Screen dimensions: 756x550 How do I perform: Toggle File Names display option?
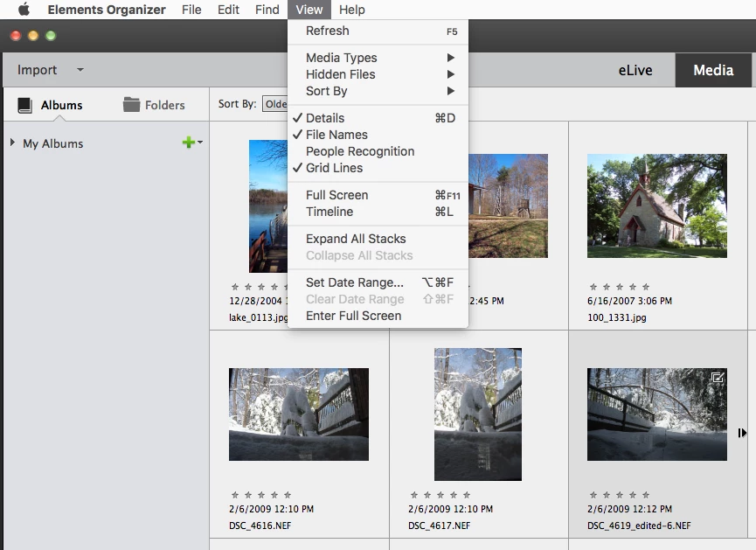[378, 135]
